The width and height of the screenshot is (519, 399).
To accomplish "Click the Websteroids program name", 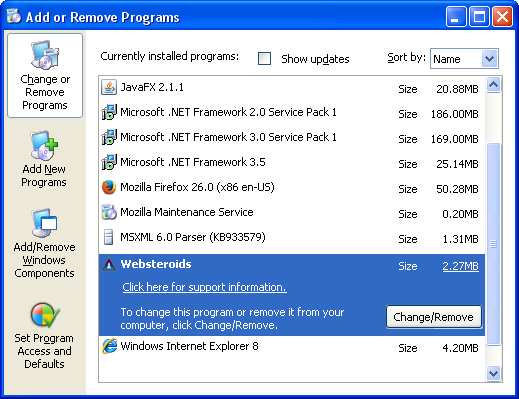I will (156, 264).
